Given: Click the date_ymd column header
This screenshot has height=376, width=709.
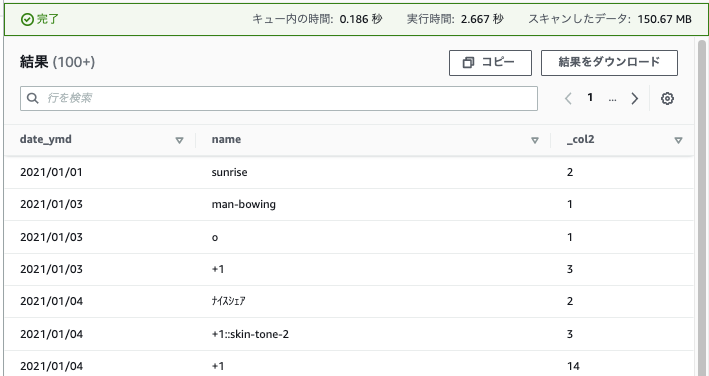Looking at the screenshot, I should click(46, 139).
